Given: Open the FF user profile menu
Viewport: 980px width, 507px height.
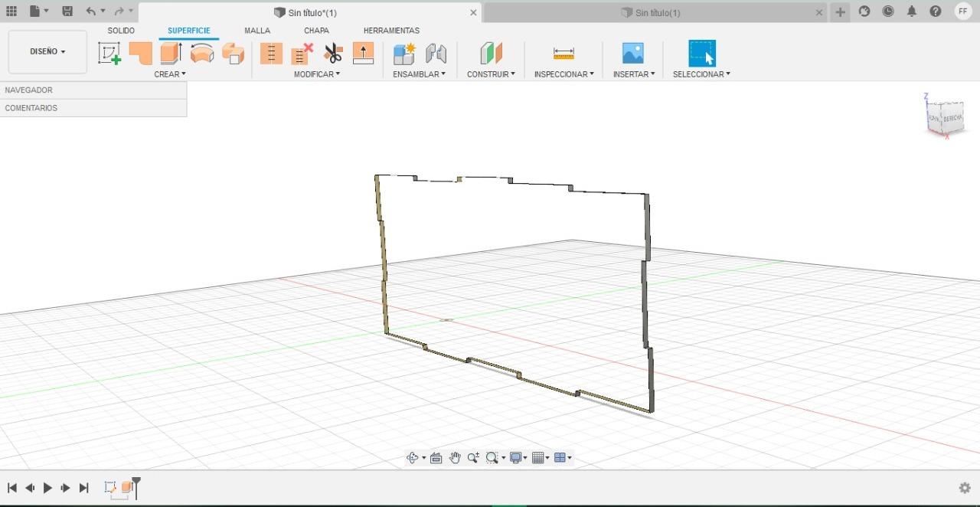Looking at the screenshot, I should [x=963, y=11].
